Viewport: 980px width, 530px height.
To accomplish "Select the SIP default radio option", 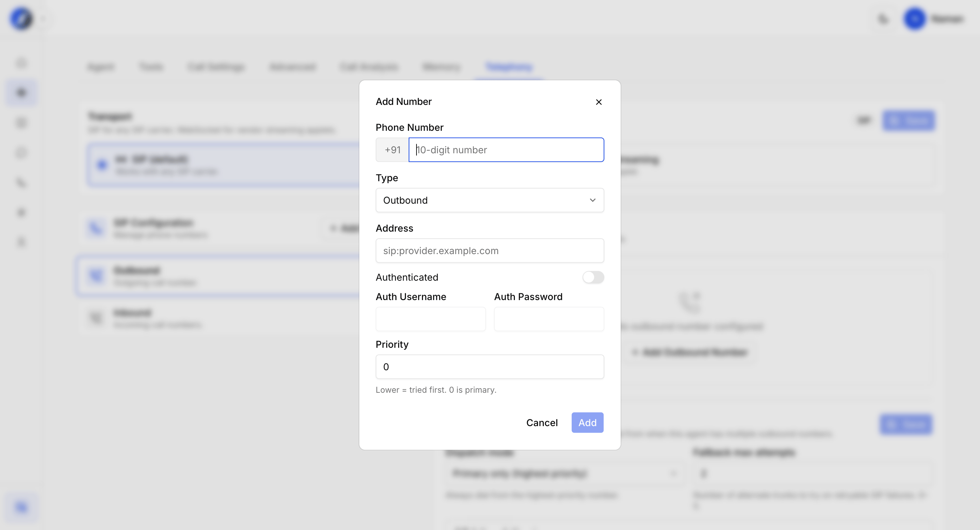I will tap(102, 165).
